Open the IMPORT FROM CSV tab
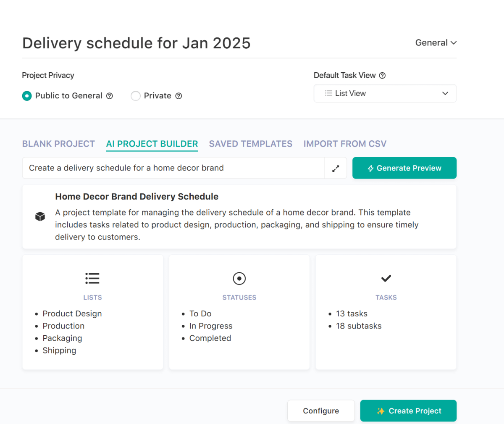This screenshot has width=504, height=424. 345,144
